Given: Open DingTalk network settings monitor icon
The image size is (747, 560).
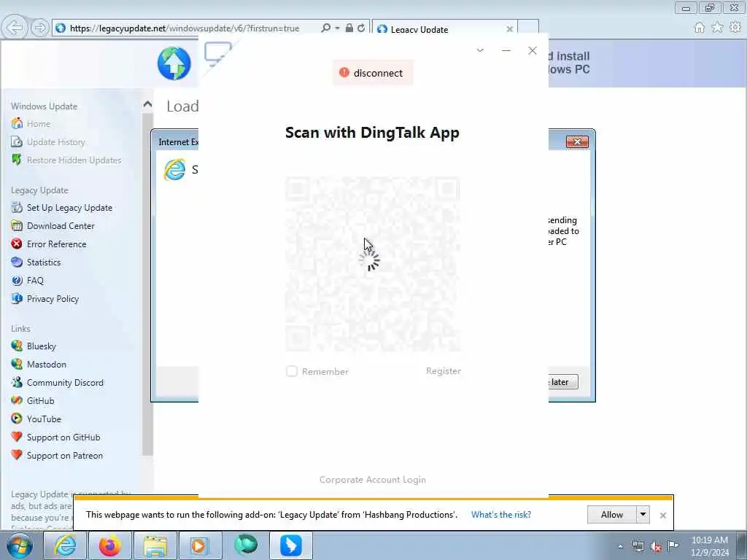Looking at the screenshot, I should coord(217,54).
